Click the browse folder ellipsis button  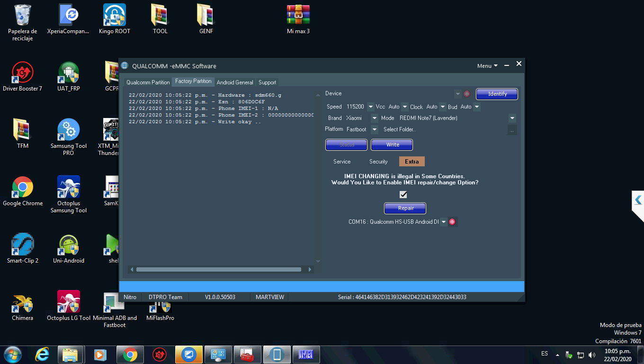[x=512, y=130]
